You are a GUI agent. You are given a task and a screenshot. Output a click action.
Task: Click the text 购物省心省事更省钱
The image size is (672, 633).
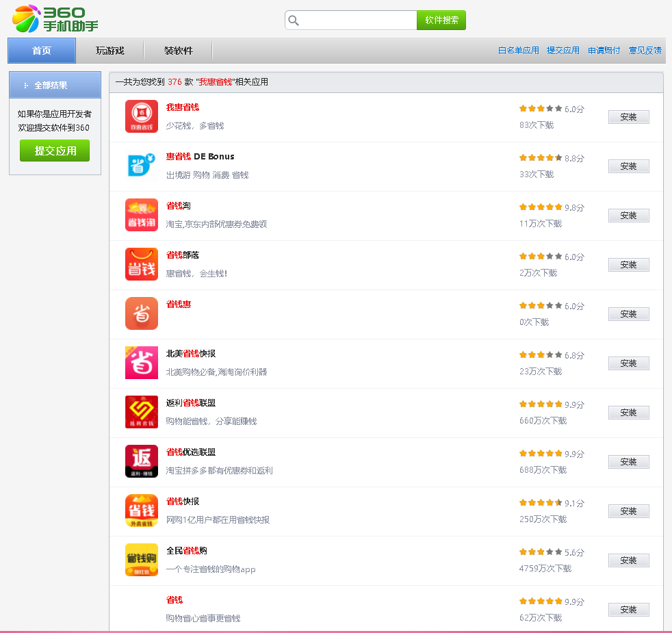click(203, 619)
